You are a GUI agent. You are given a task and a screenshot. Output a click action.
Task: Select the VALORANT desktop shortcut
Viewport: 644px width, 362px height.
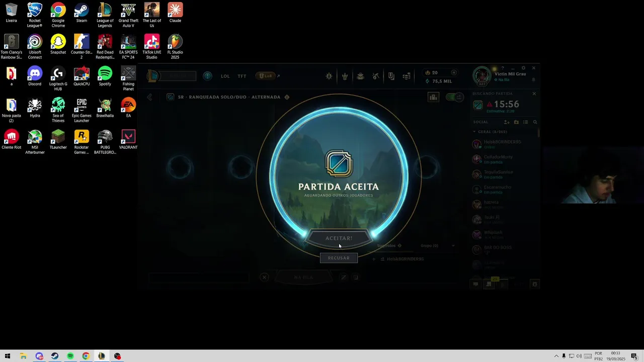coord(128,140)
